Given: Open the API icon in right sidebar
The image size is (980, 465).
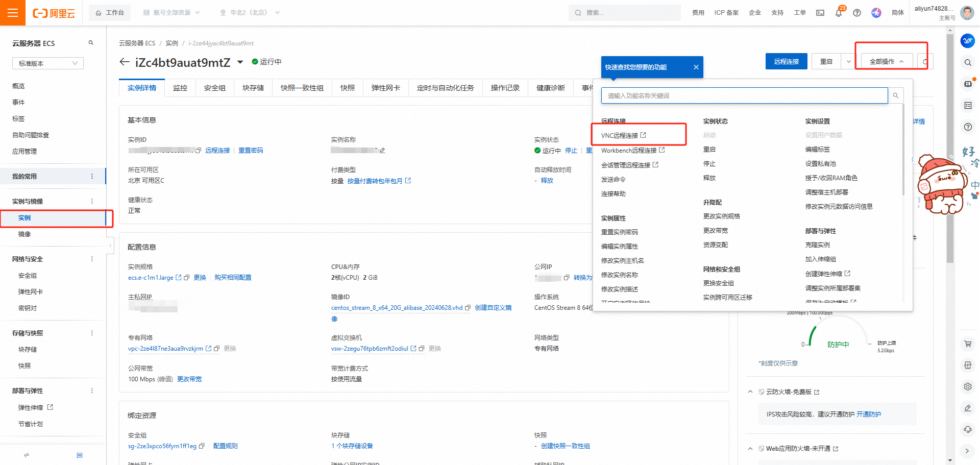Looking at the screenshot, I should coord(968,365).
